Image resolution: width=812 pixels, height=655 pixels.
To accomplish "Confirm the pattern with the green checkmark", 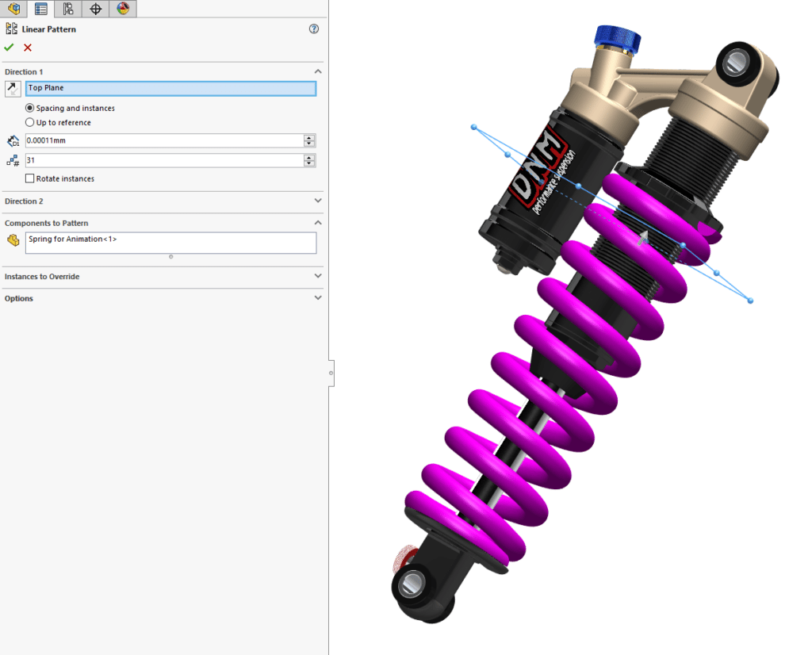I will 9,47.
